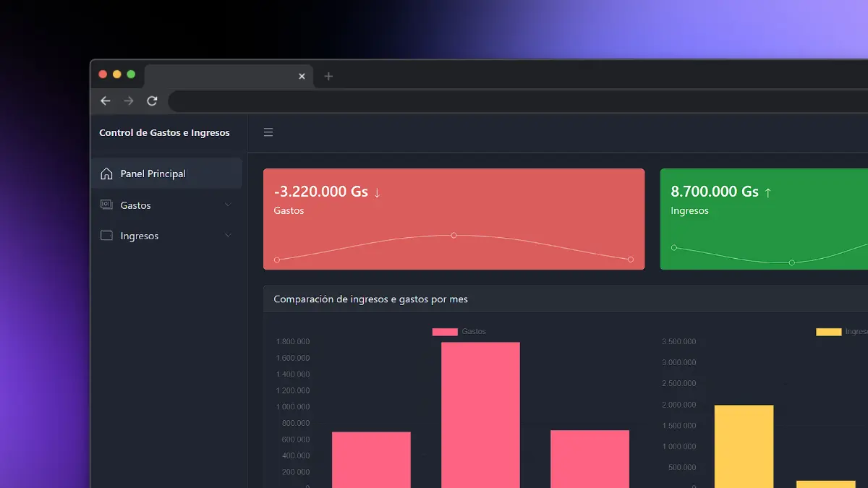
Task: Close the current browser tab
Action: [x=302, y=76]
